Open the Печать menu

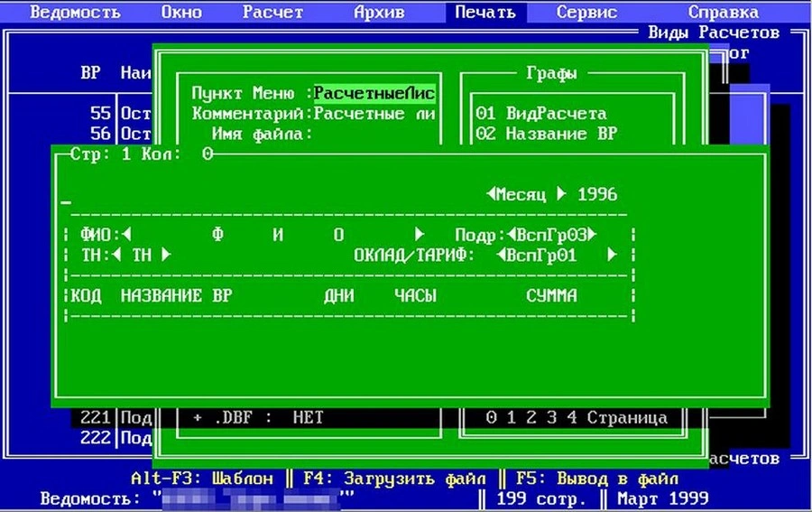click(x=484, y=12)
